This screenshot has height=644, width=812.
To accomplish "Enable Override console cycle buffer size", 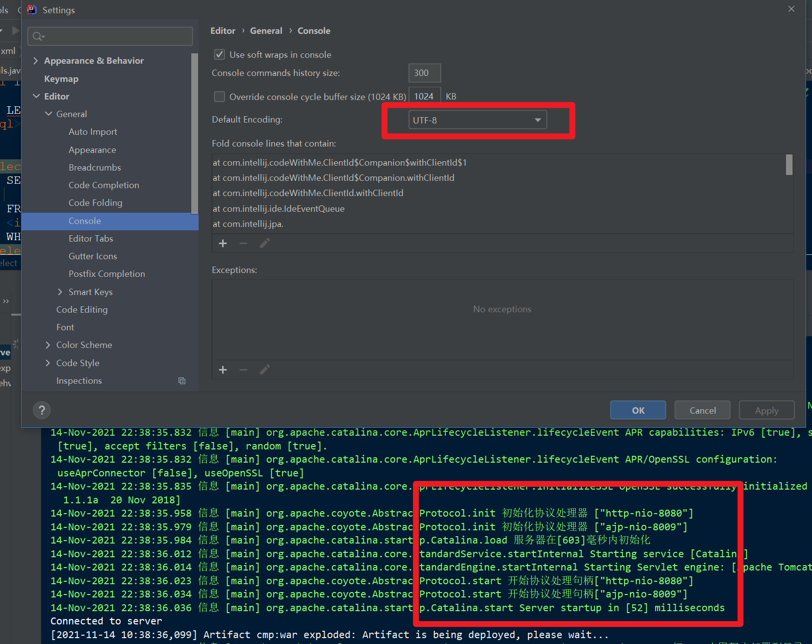I will click(x=220, y=97).
